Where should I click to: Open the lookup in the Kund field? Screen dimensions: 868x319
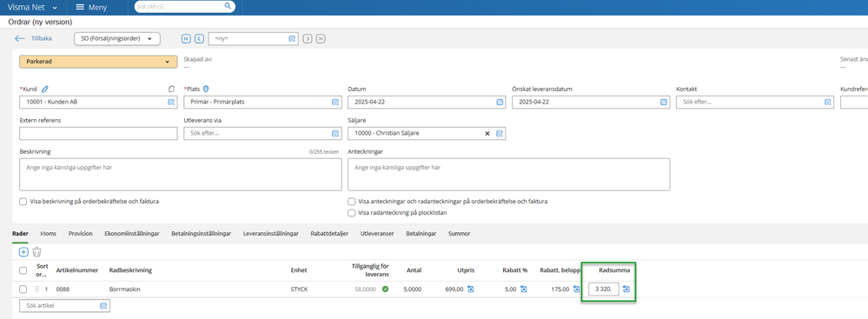(x=171, y=102)
